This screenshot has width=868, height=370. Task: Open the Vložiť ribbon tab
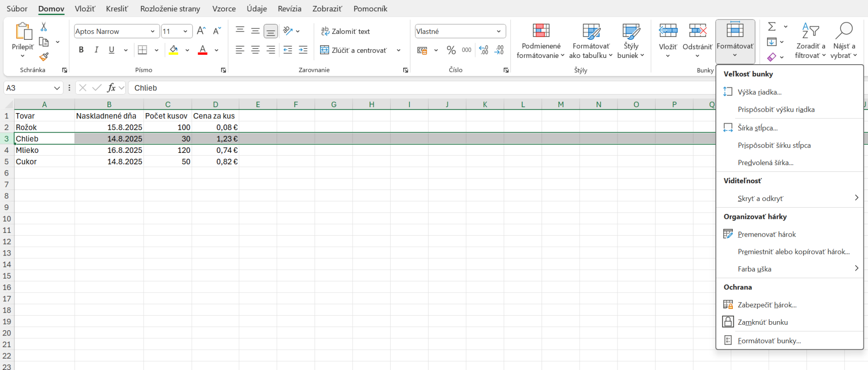coord(85,9)
